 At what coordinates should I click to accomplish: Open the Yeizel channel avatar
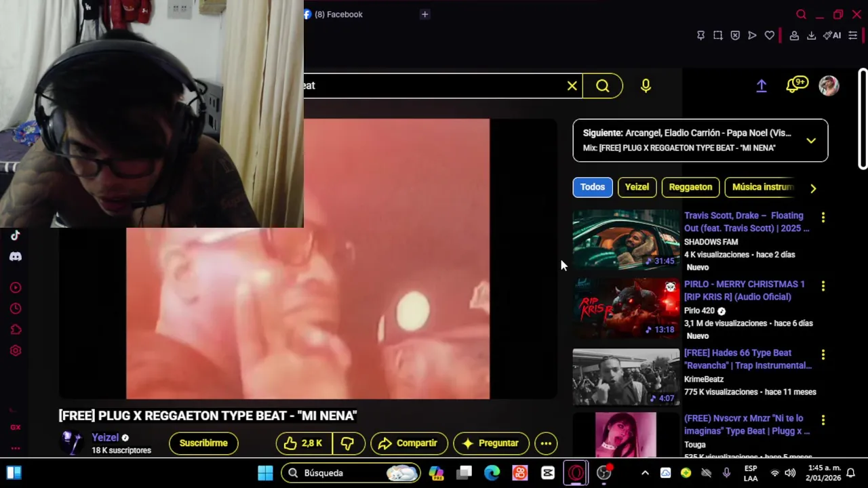(x=72, y=443)
